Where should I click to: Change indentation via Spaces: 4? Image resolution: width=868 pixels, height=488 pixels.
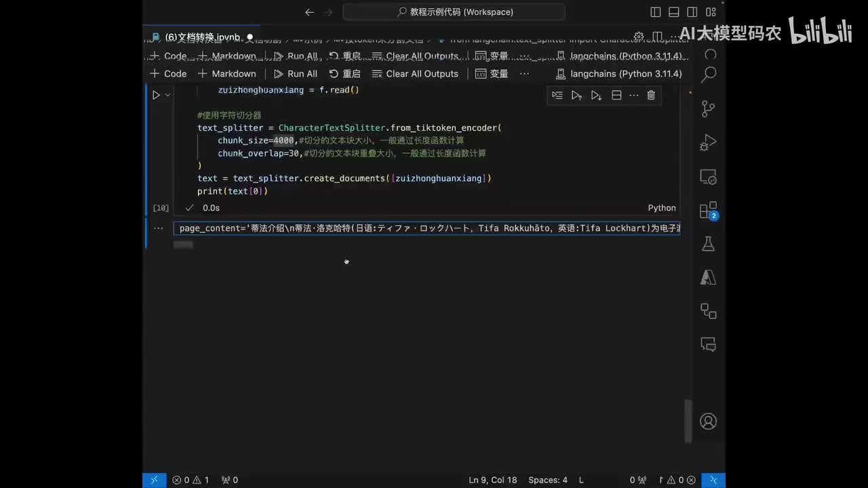pyautogui.click(x=548, y=480)
